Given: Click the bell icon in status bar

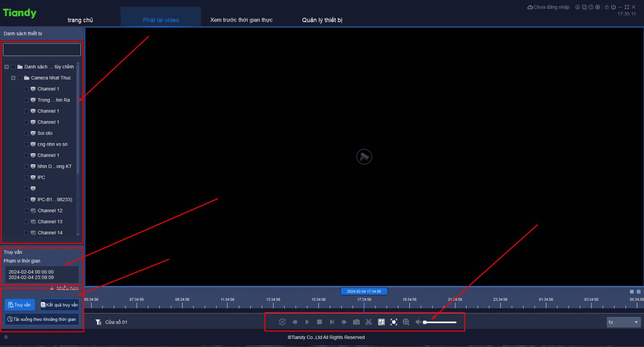Looking at the screenshot, I should [x=6, y=337].
